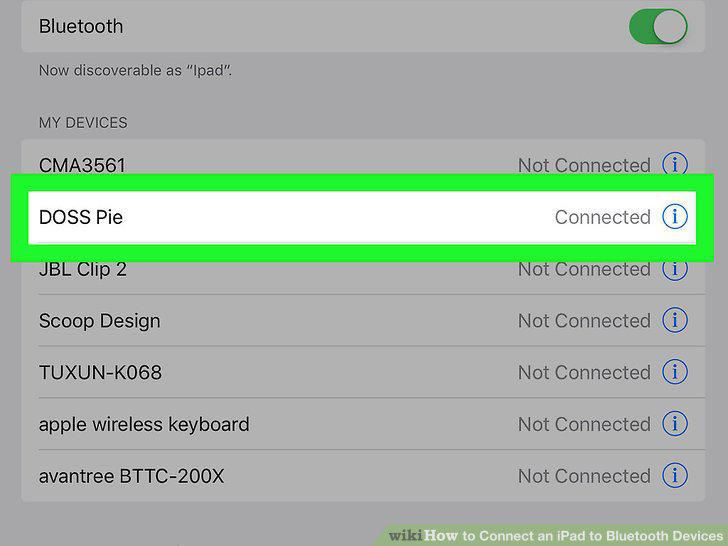Turn off the Bluetooth switch

point(658,26)
